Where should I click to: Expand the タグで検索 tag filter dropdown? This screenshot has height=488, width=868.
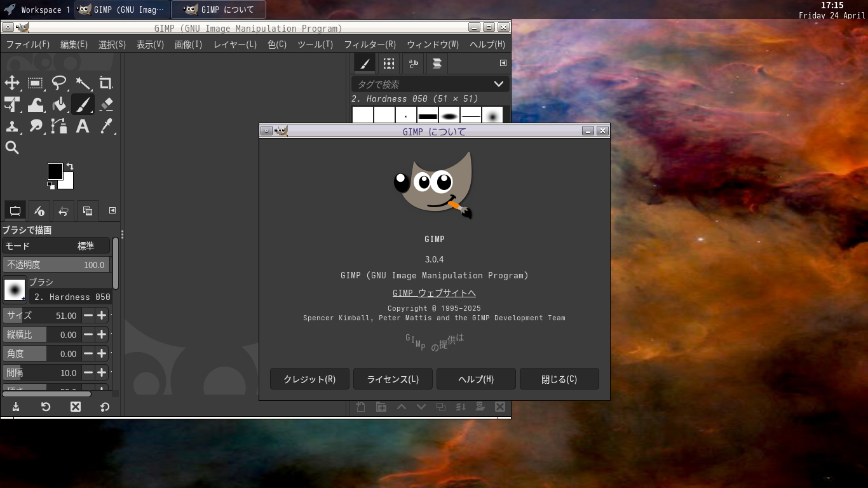(499, 84)
